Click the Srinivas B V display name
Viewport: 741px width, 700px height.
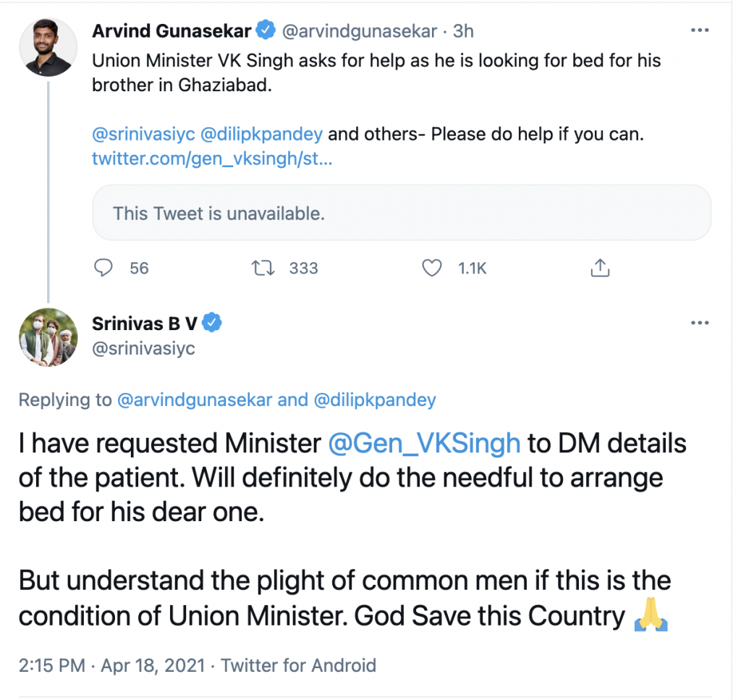(144, 324)
